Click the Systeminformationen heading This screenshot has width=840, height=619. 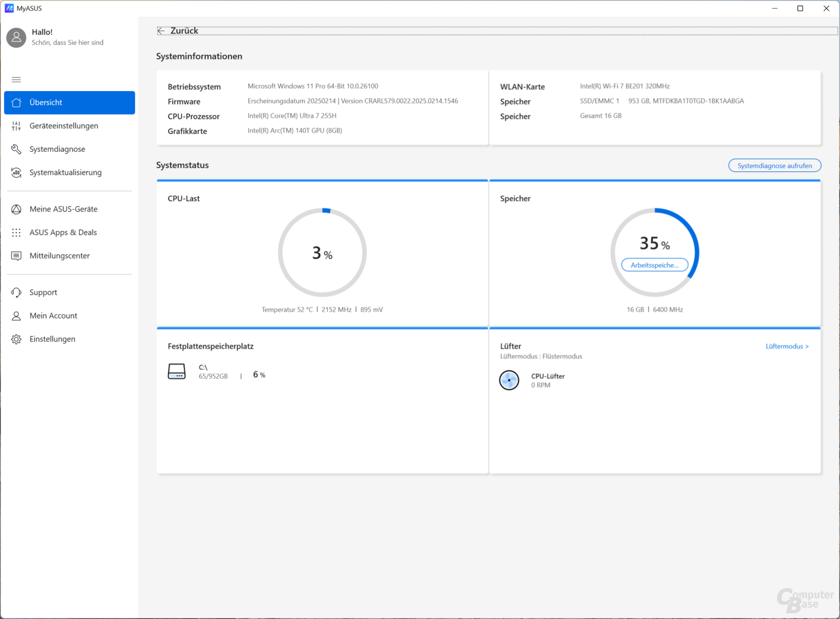[x=199, y=56]
